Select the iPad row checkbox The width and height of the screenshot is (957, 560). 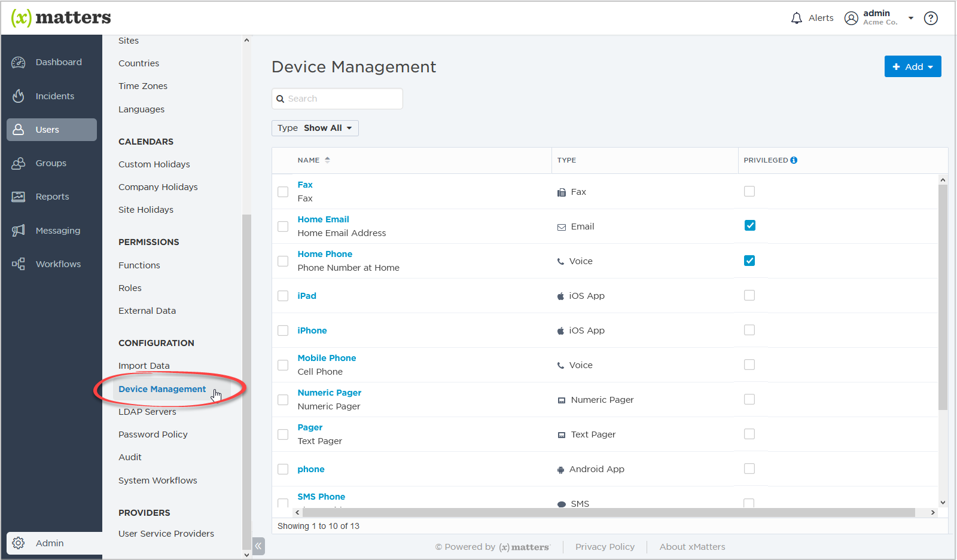click(x=283, y=296)
